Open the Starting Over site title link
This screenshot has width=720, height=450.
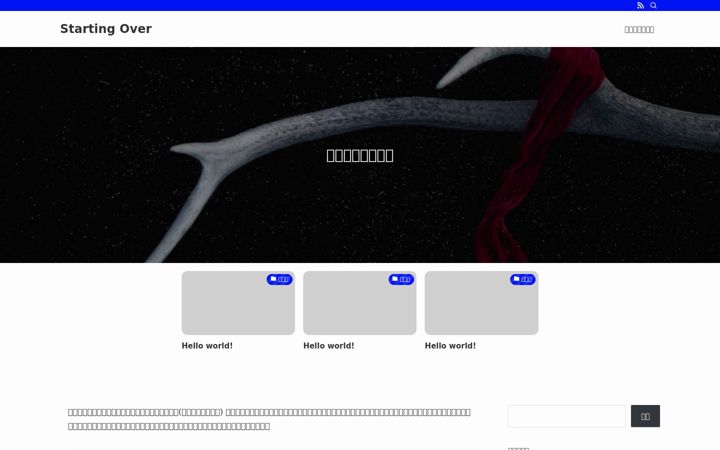[x=106, y=28]
